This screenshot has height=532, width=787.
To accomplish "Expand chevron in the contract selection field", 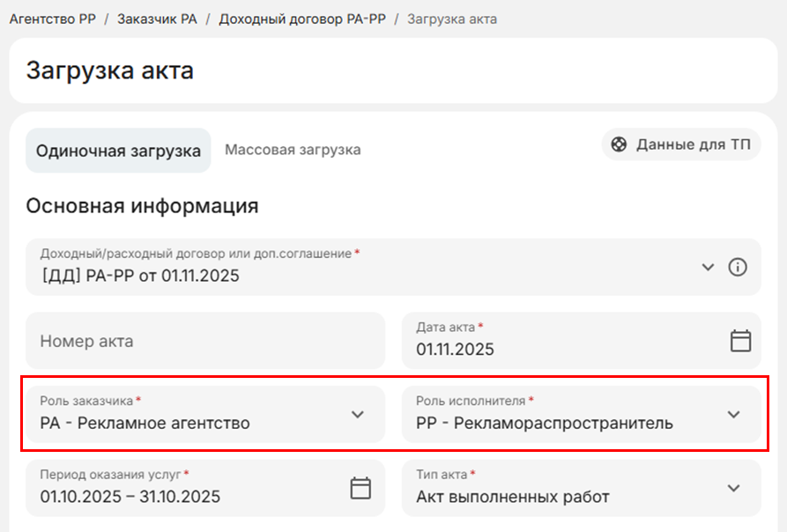I will [x=707, y=267].
